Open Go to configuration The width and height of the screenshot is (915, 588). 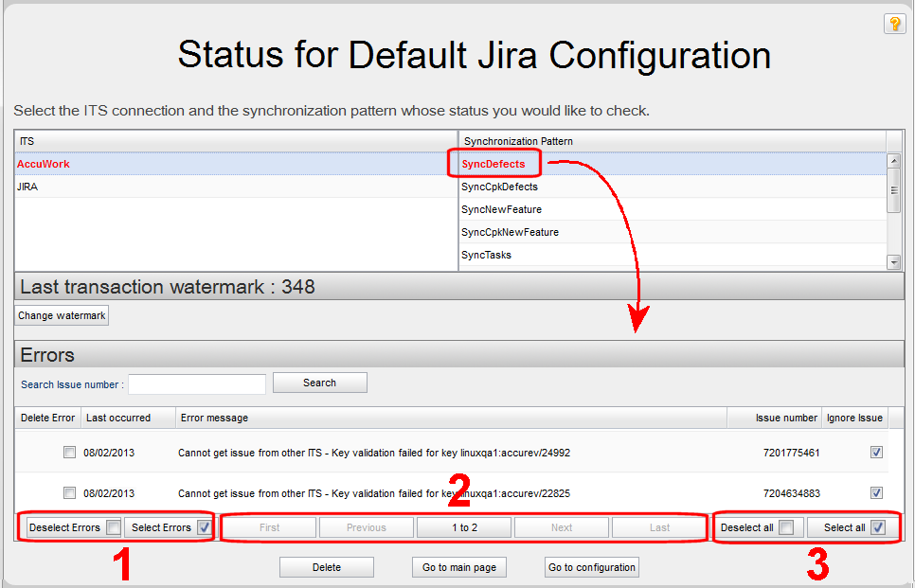click(x=592, y=567)
